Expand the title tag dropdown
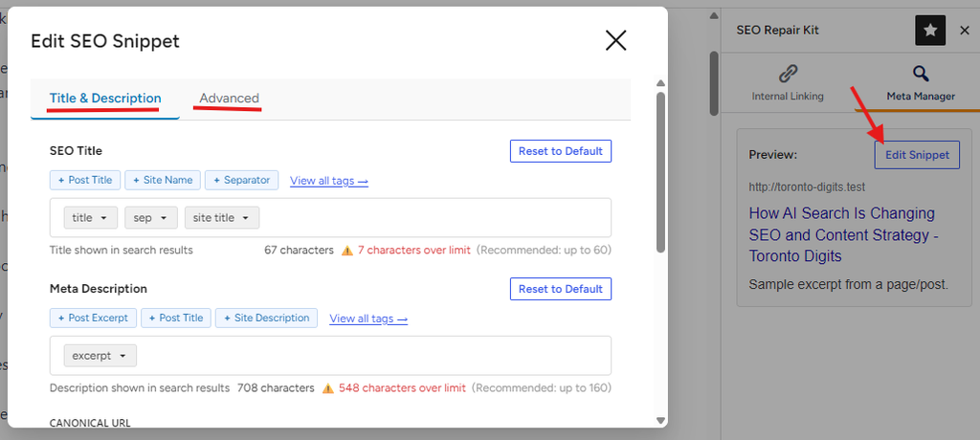Screen dimensions: 980x440 (x=90, y=218)
